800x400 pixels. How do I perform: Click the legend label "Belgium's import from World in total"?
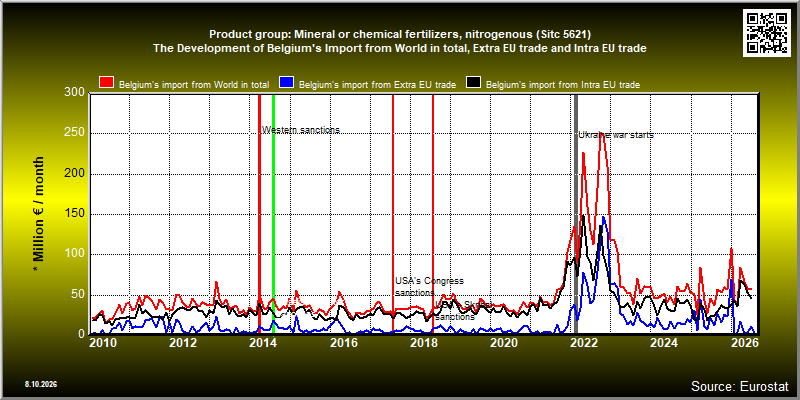click(x=194, y=85)
